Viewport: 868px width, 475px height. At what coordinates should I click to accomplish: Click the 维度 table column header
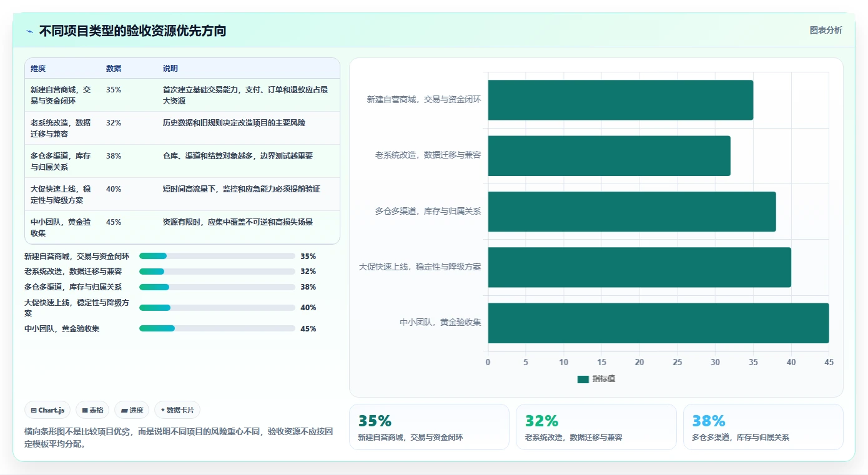click(x=38, y=69)
